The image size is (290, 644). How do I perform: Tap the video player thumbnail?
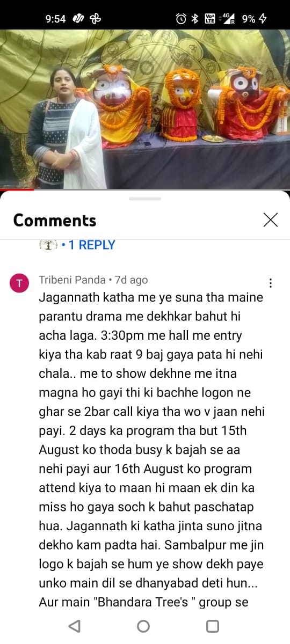pyautogui.click(x=145, y=109)
